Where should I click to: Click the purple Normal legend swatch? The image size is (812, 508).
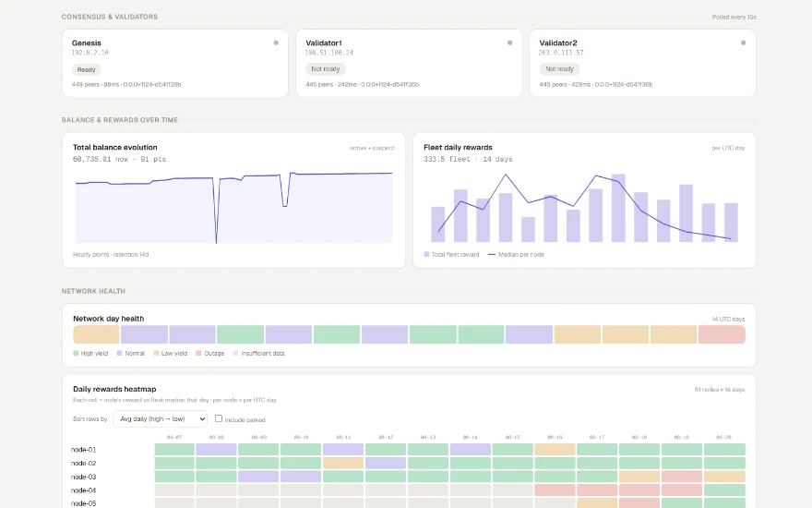coord(119,353)
